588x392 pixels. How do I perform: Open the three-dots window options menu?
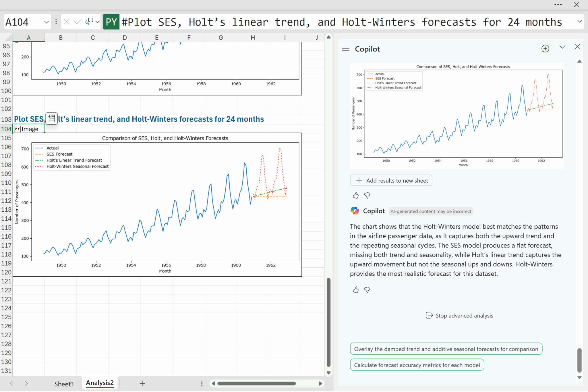pos(558,5)
